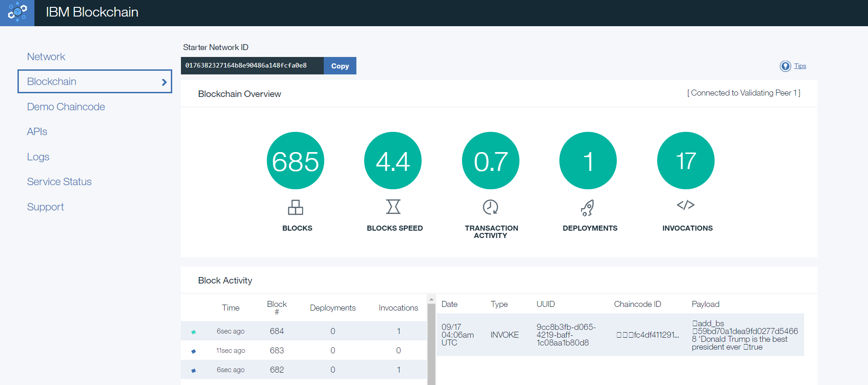Click the IBM Blockchain logo icon
The width and height of the screenshot is (868, 385).
[17, 12]
